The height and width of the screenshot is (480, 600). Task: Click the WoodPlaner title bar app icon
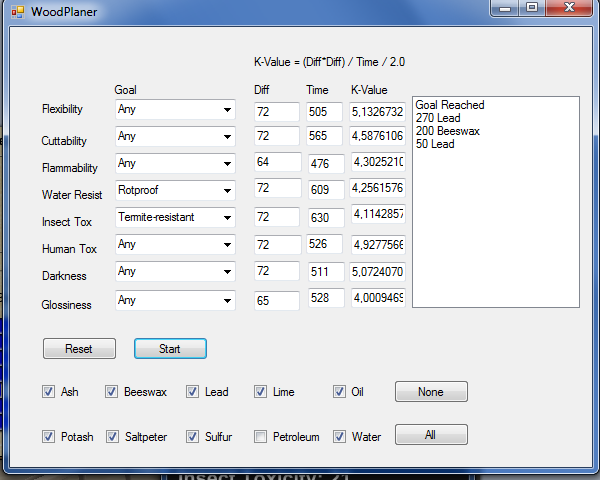click(17, 11)
